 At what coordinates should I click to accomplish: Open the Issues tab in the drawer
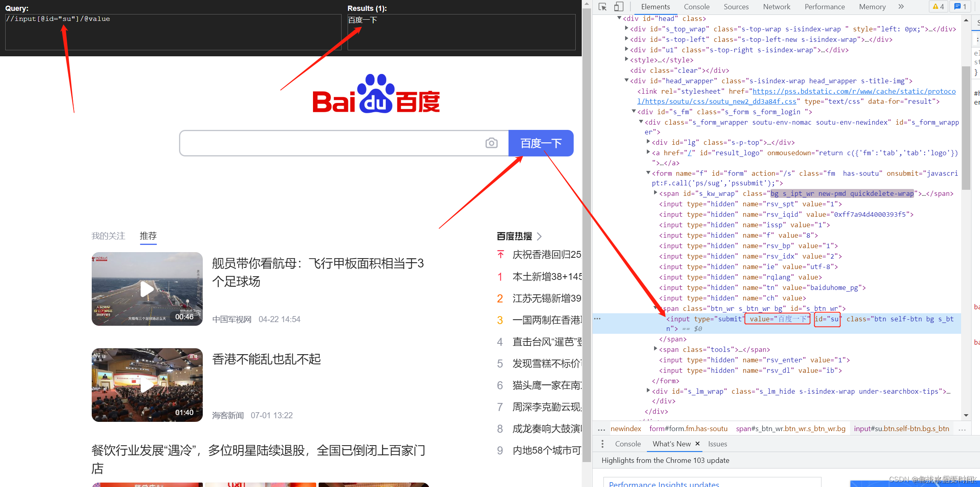(x=717, y=444)
